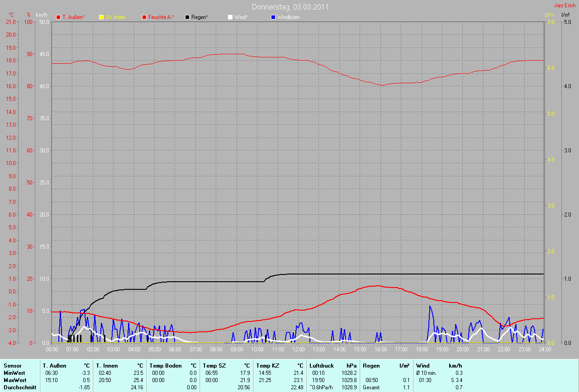Click the red T. Außen legend swatch
This screenshot has height=392, width=579.
58,17
